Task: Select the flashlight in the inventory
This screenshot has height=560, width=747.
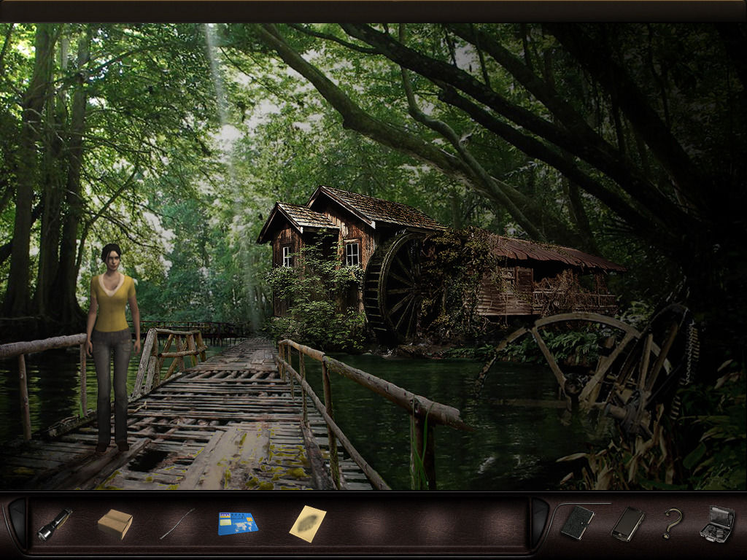Action: click(55, 524)
